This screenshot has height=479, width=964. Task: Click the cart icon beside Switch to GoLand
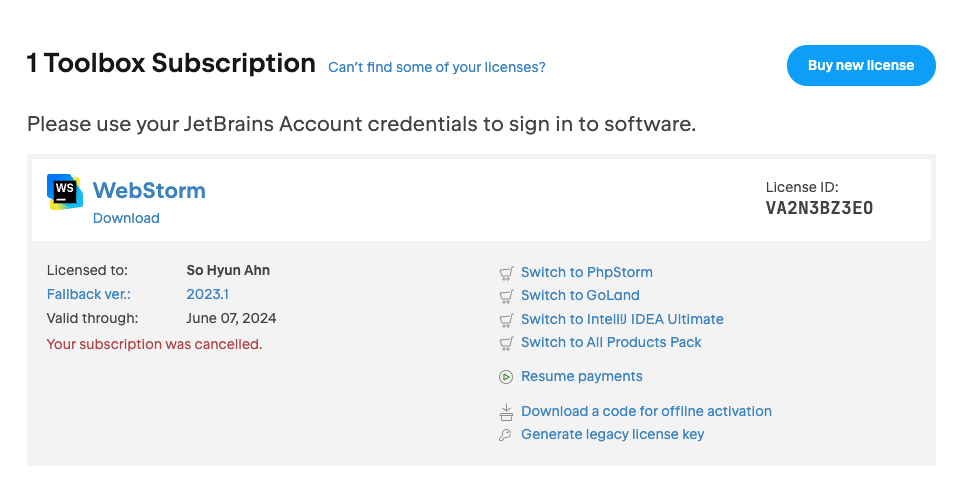click(506, 296)
